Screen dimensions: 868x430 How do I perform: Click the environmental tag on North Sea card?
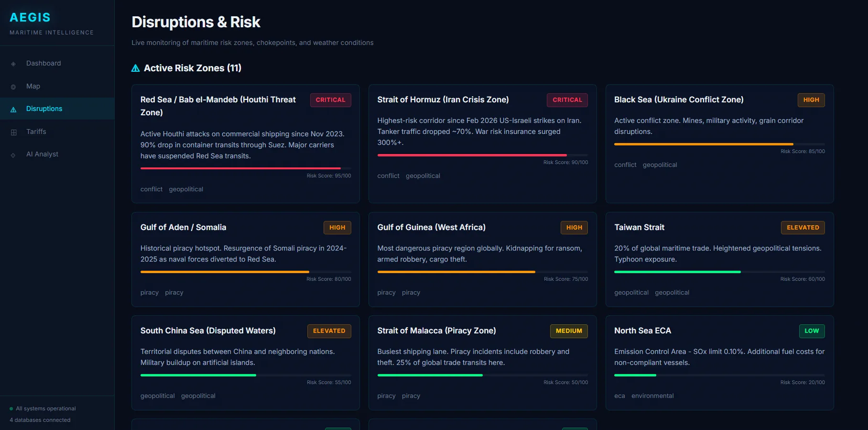pyautogui.click(x=652, y=396)
